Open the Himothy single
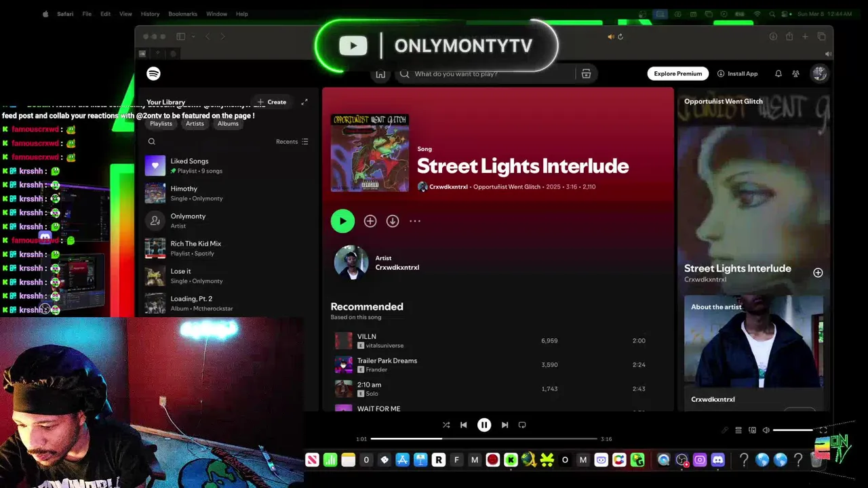 227,193
